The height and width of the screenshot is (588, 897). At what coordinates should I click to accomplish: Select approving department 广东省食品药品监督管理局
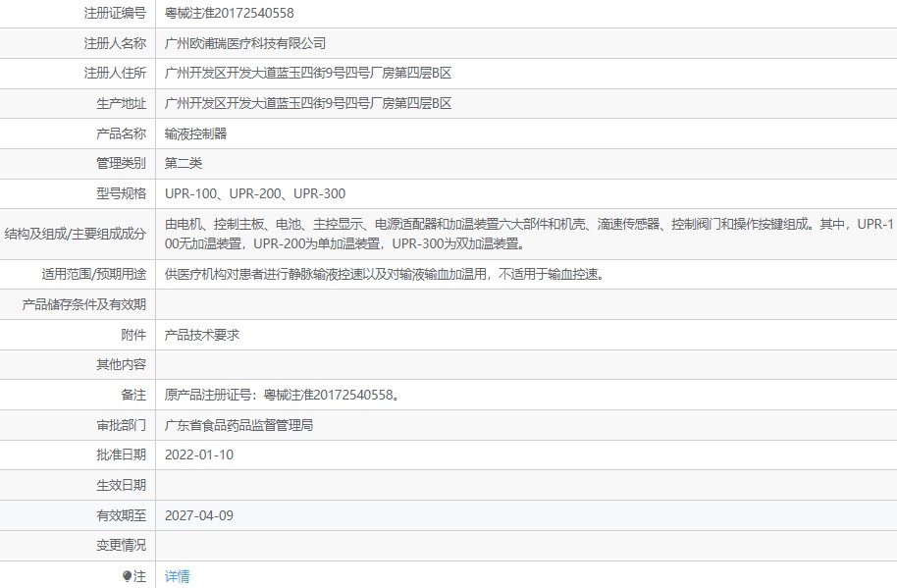tap(239, 425)
